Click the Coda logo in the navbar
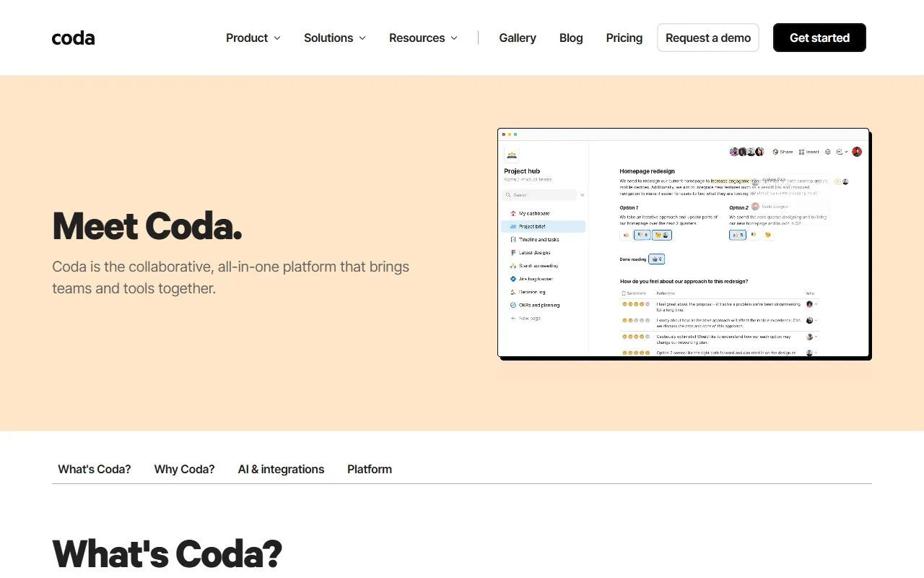This screenshot has height=578, width=924. pyautogui.click(x=72, y=38)
